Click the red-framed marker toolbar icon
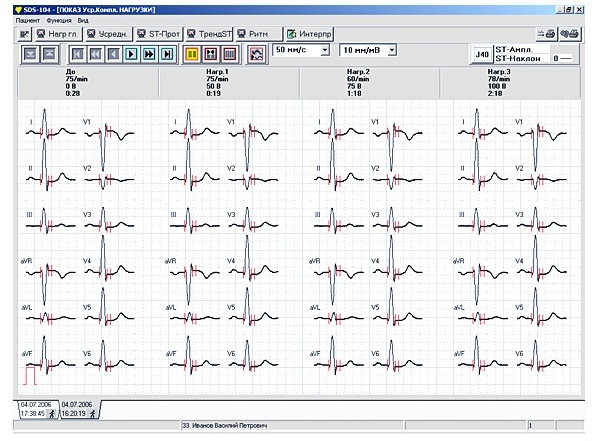600x441 pixels. point(210,54)
